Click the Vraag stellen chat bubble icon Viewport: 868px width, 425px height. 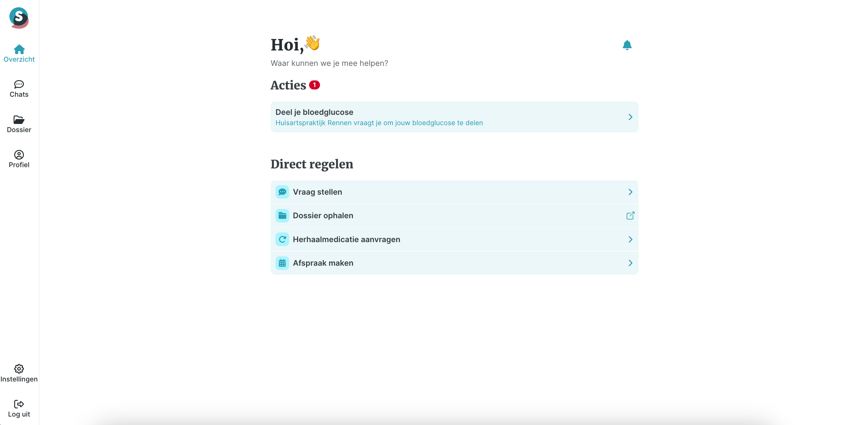282,192
